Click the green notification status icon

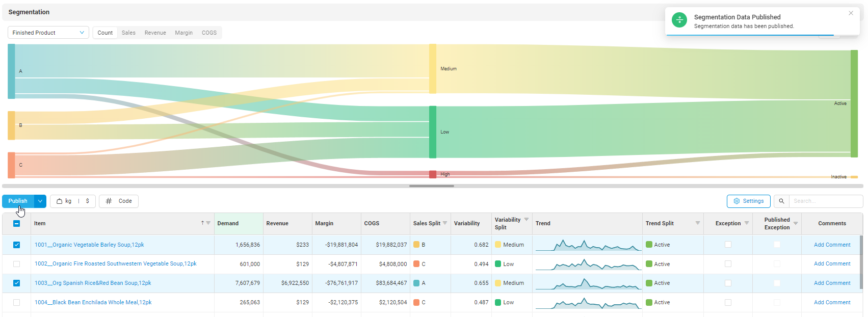(679, 20)
